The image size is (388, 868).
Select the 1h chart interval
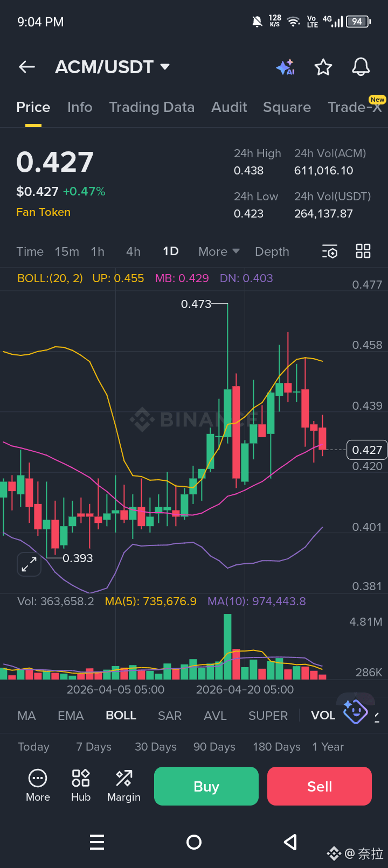[x=98, y=251]
